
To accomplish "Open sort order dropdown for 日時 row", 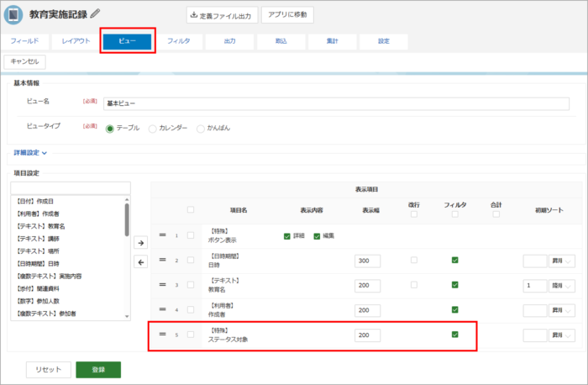I will pyautogui.click(x=562, y=261).
